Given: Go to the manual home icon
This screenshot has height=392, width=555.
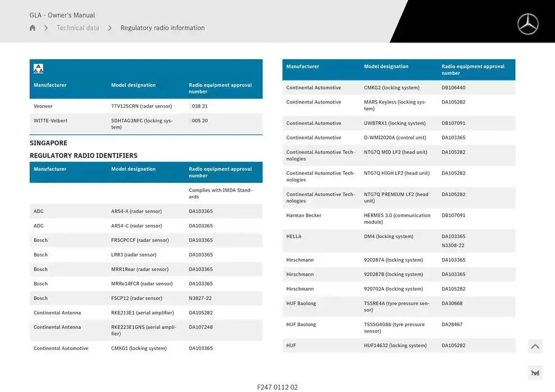Looking at the screenshot, I should (33, 28).
